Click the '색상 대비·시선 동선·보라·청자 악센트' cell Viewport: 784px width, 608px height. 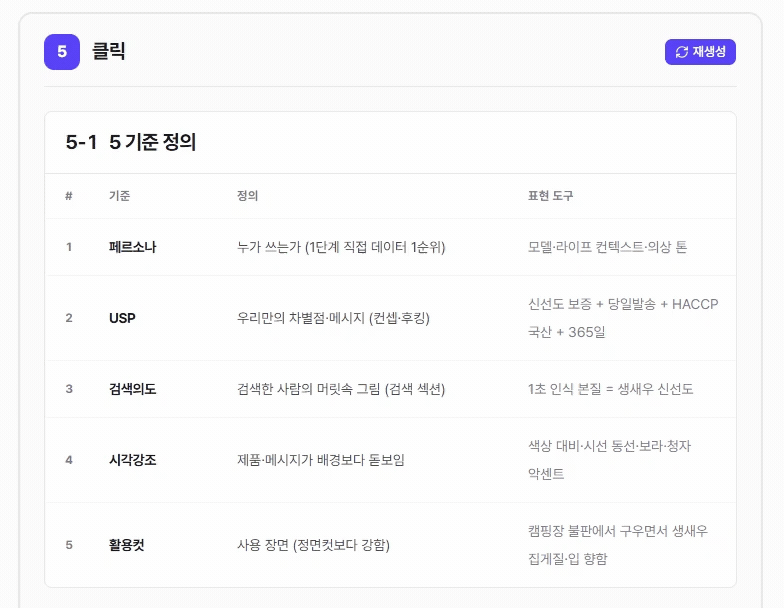pyautogui.click(x=610, y=460)
